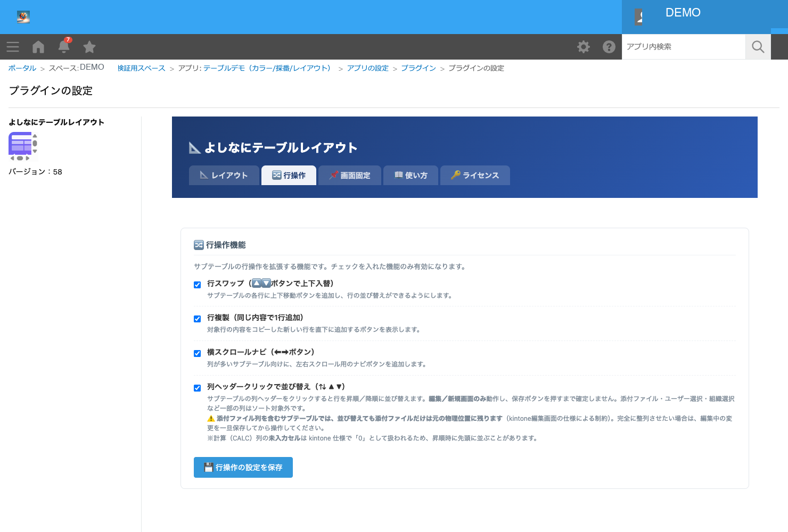
Task: Toggle the 列ヘッダークリックで並び替え checkbox
Action: click(x=198, y=388)
